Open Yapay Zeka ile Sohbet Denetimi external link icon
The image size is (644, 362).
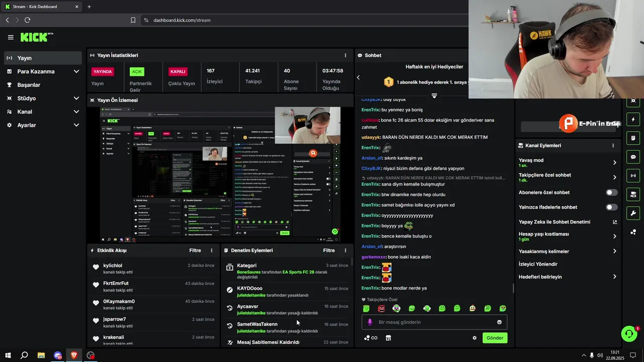coord(615,222)
